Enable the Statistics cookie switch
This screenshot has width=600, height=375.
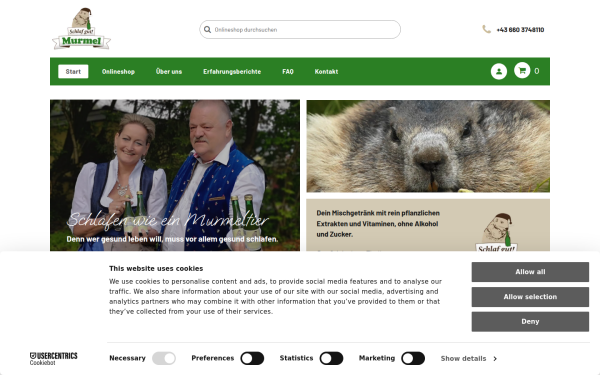(331, 359)
